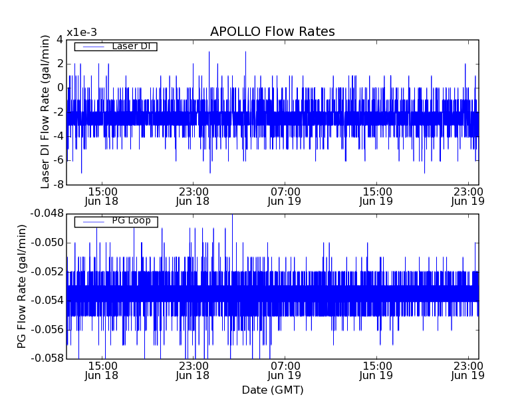The height and width of the screenshot is (399, 532).
Task: Click the -0.052 tick on PG plot
Action: [x=47, y=272]
